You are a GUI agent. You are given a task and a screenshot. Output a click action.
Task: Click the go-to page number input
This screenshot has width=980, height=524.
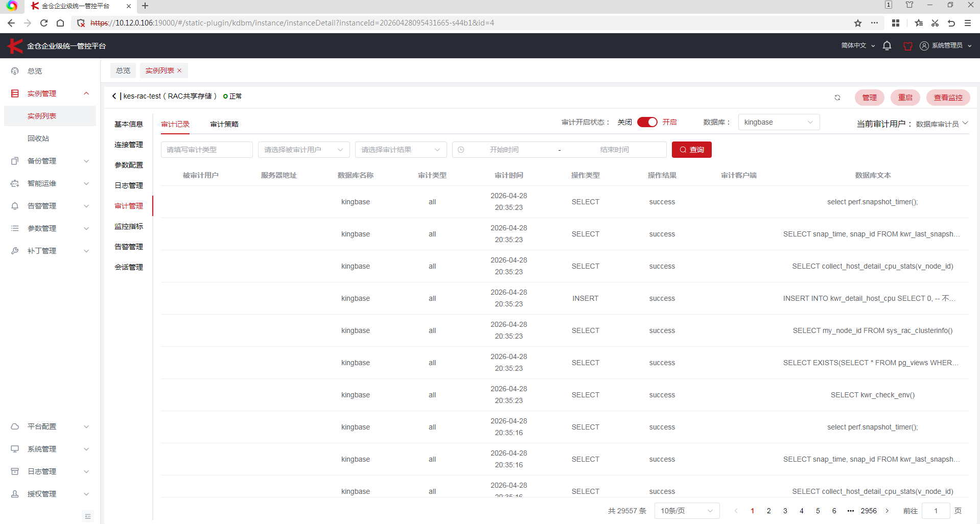pyautogui.click(x=936, y=511)
